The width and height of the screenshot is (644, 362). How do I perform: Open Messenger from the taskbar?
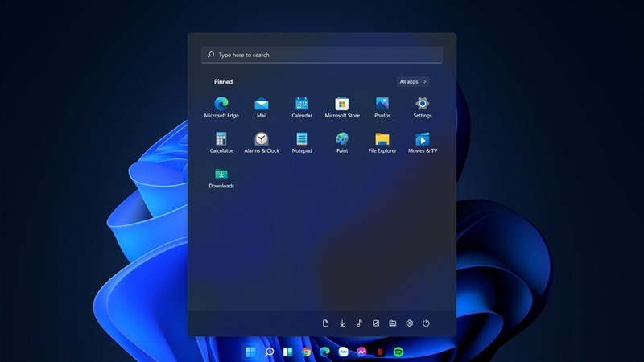pos(361,352)
